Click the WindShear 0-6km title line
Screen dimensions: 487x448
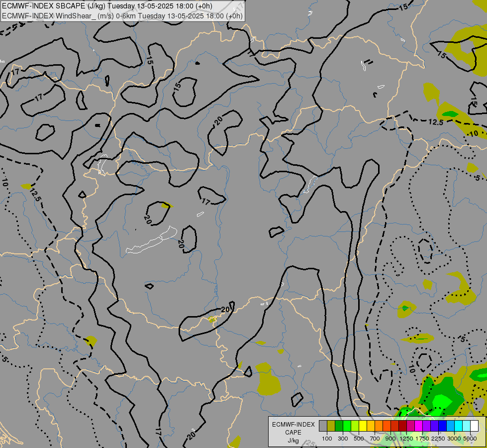point(122,16)
